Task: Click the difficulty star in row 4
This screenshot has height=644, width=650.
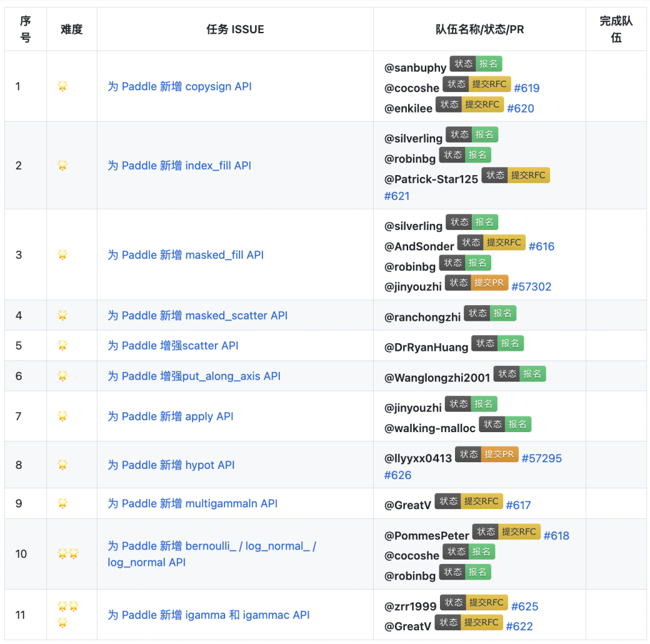Action: 63,315
